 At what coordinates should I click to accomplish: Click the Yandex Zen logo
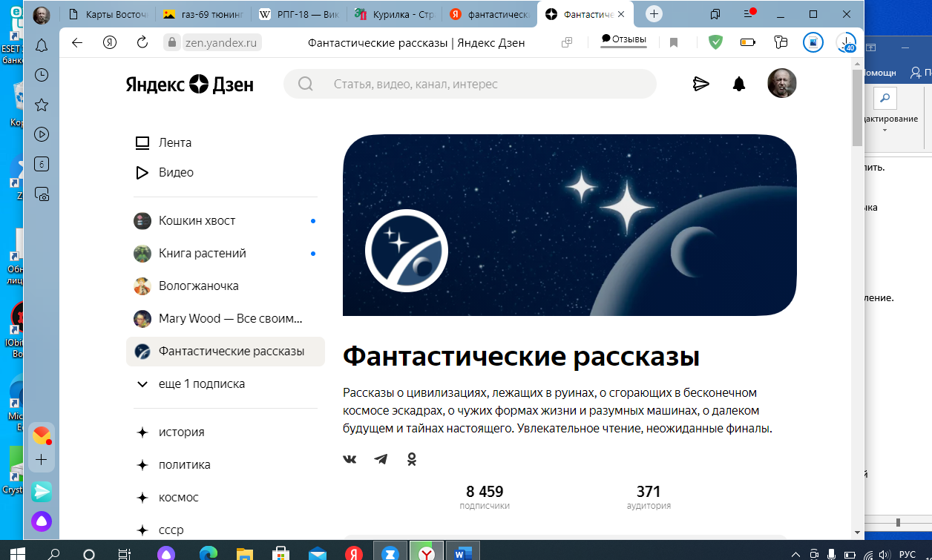(190, 84)
